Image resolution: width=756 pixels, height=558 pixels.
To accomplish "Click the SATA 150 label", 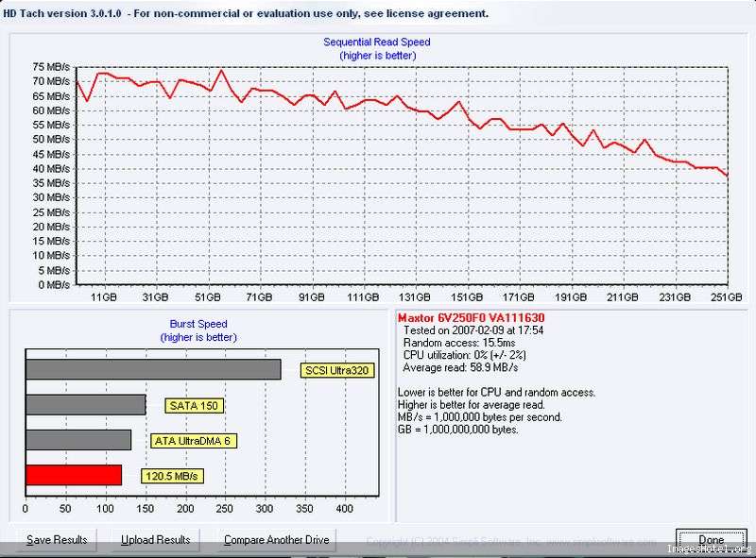I will pos(194,406).
